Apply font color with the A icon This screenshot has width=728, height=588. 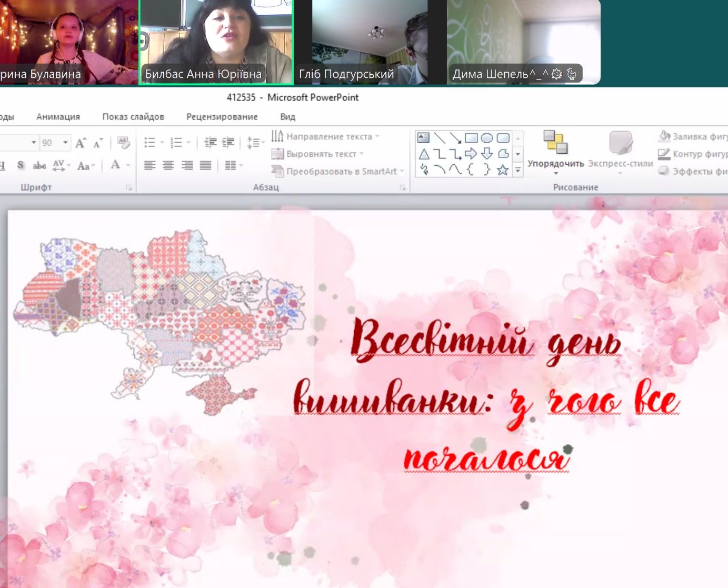click(115, 165)
